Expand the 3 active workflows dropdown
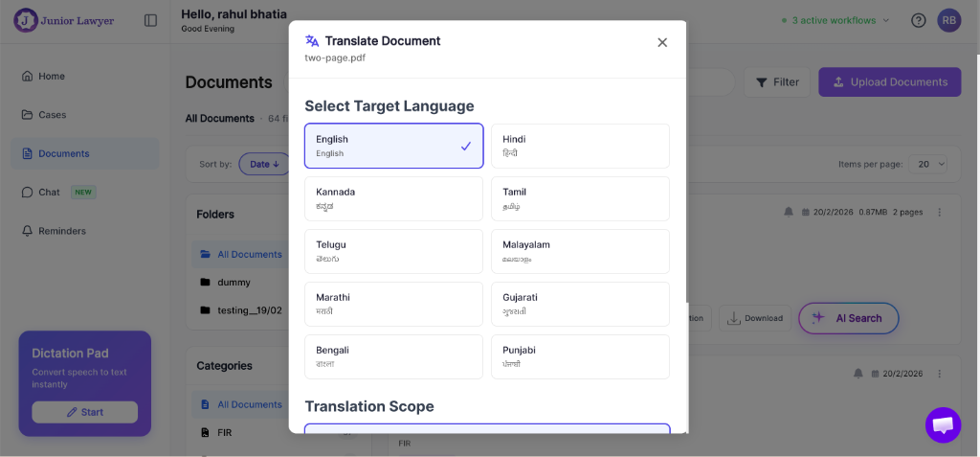980x457 pixels. pyautogui.click(x=835, y=21)
